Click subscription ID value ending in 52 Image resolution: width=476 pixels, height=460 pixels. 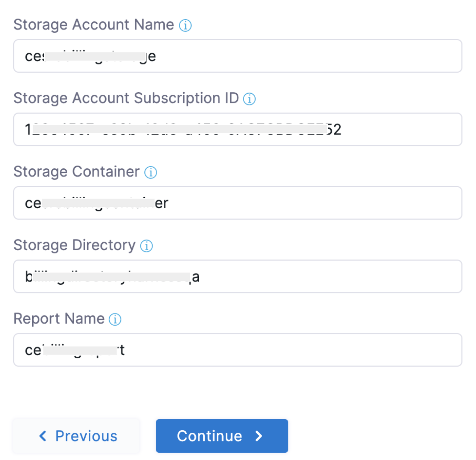tap(183, 130)
